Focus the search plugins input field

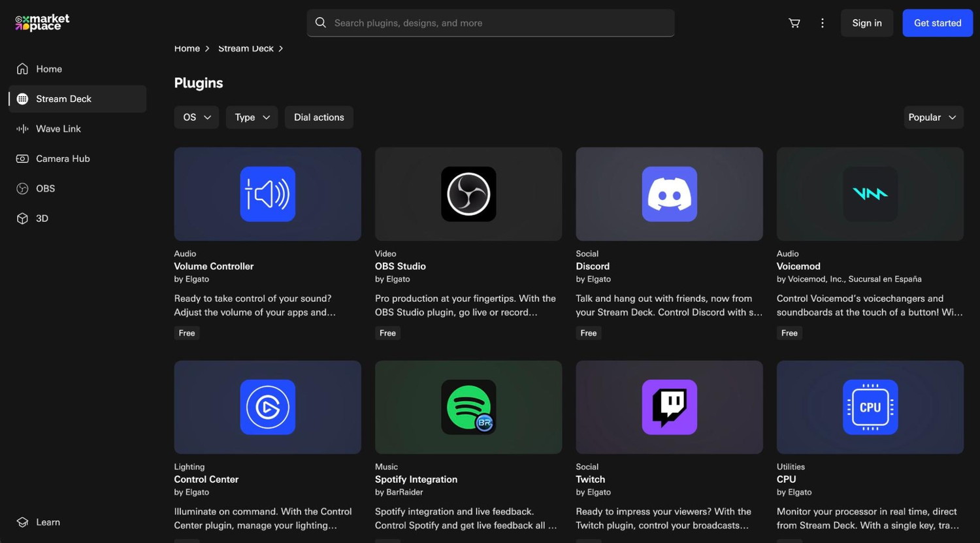[x=497, y=23]
